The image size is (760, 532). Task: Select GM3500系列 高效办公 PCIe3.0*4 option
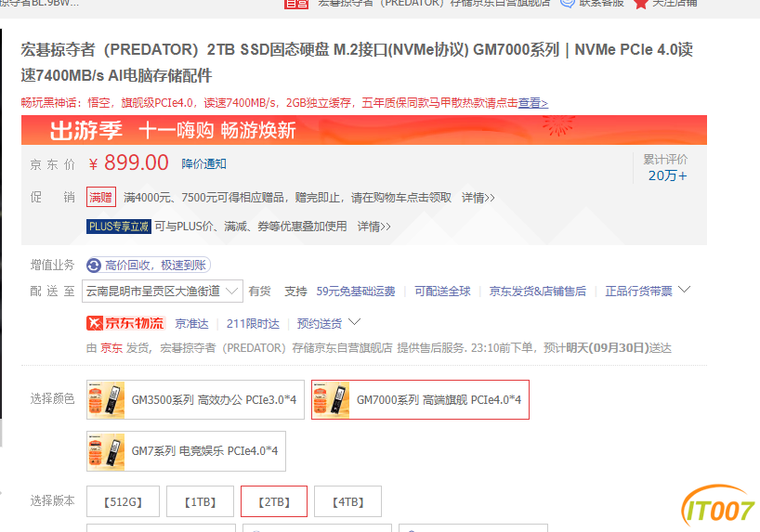tap(195, 400)
